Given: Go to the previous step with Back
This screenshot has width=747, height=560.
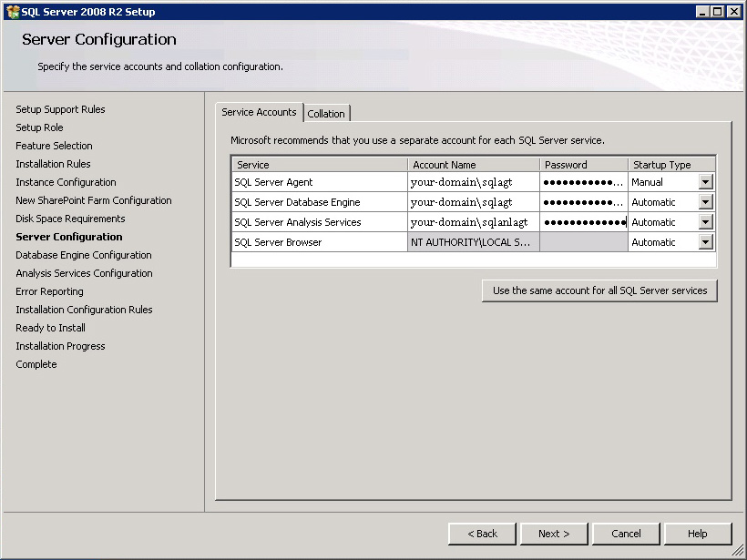Looking at the screenshot, I should coord(482,534).
